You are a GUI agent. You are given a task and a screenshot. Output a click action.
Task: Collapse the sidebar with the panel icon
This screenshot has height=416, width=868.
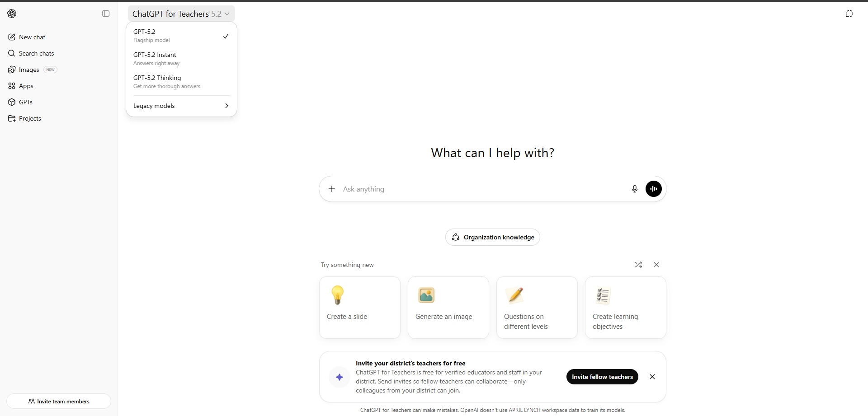(106, 14)
